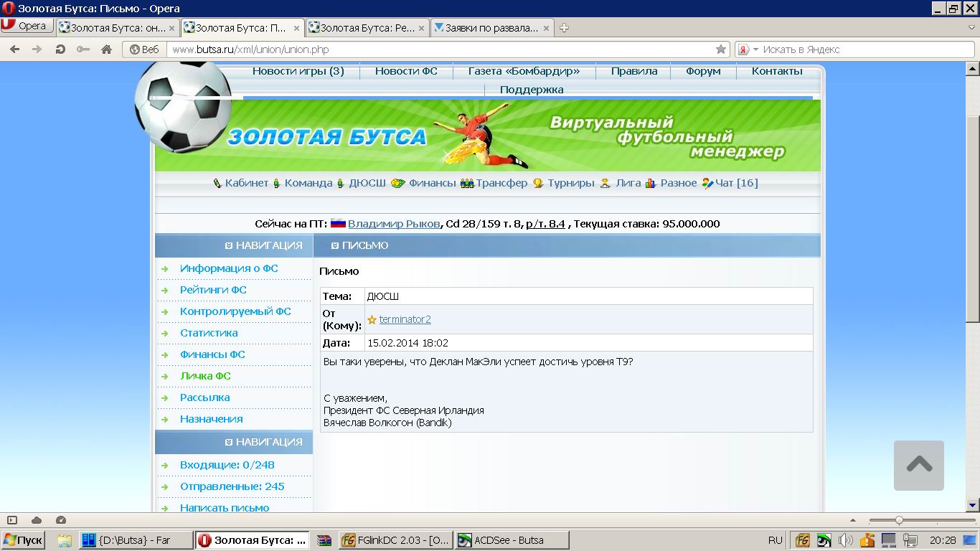
Task: Open a new tab with plus icon
Action: (x=565, y=28)
